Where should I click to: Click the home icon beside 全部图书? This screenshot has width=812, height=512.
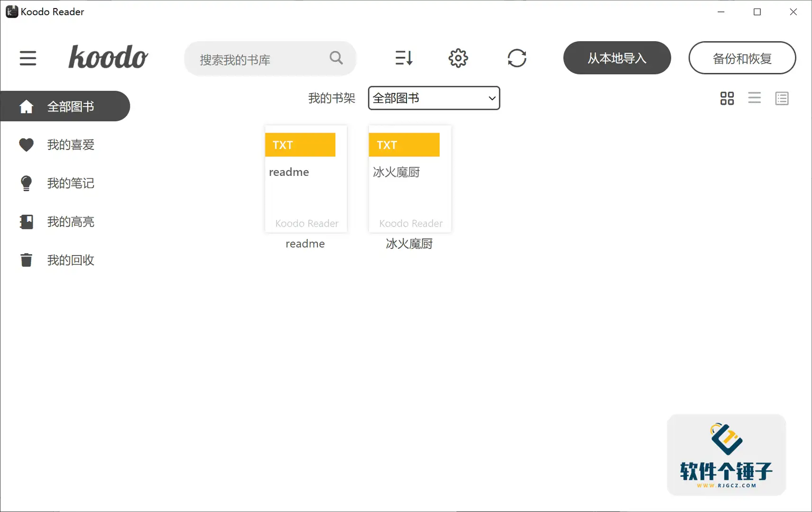coord(27,106)
